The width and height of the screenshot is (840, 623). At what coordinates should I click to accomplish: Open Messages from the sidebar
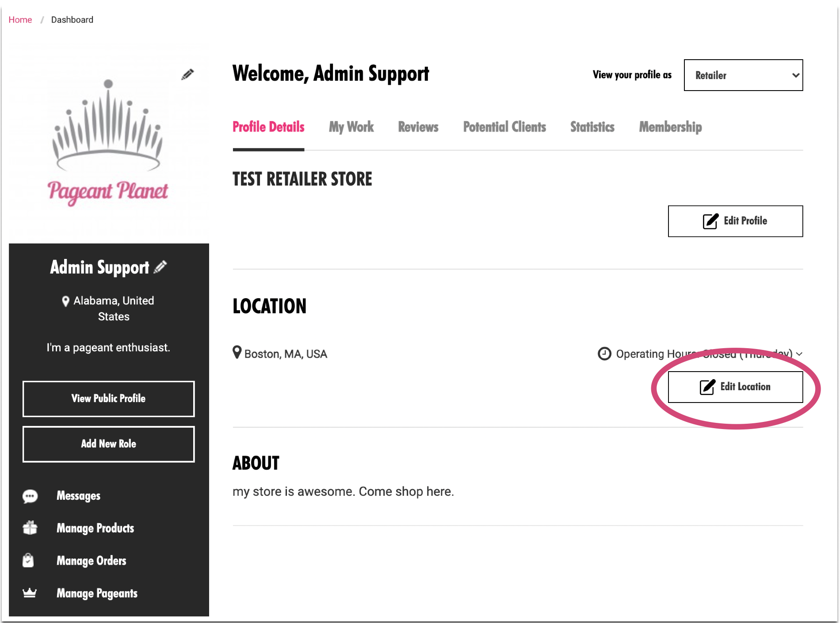coord(78,496)
